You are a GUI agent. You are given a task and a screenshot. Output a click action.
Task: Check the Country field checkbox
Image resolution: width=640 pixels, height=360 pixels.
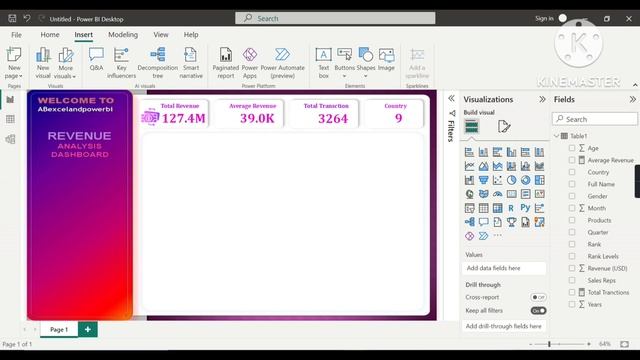coord(572,172)
